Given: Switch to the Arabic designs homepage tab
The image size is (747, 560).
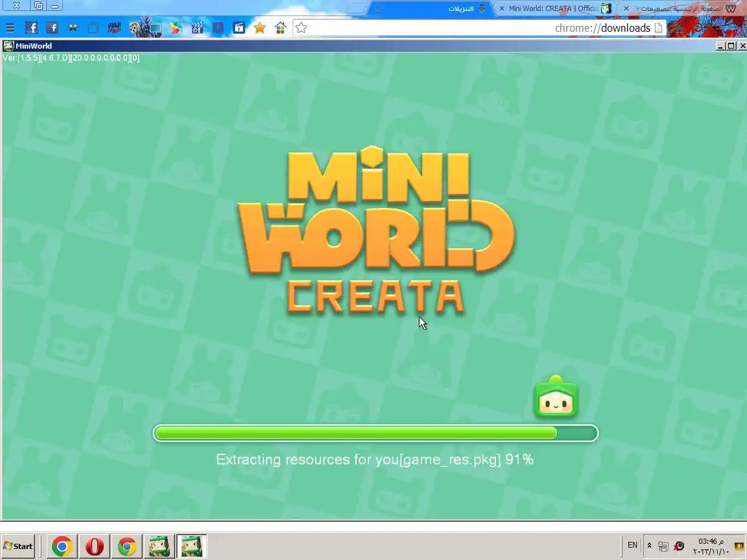Looking at the screenshot, I should [x=682, y=8].
